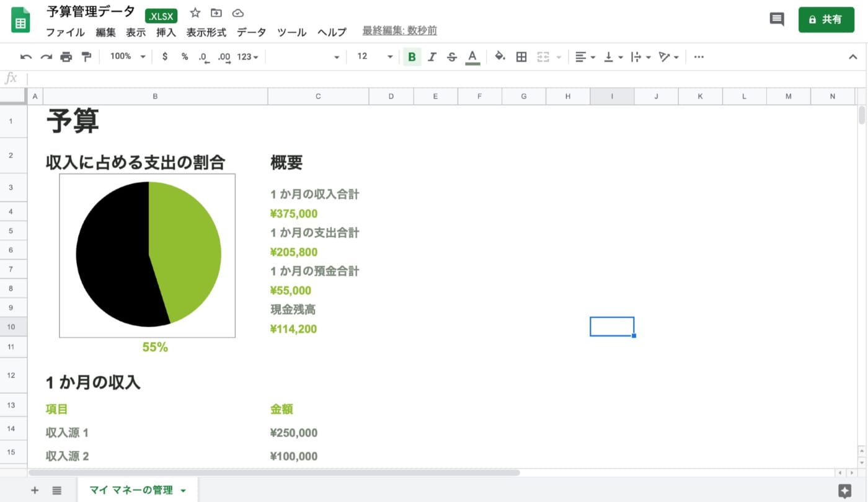The height and width of the screenshot is (502, 868).
Task: Open the ツール menu
Action: (291, 32)
